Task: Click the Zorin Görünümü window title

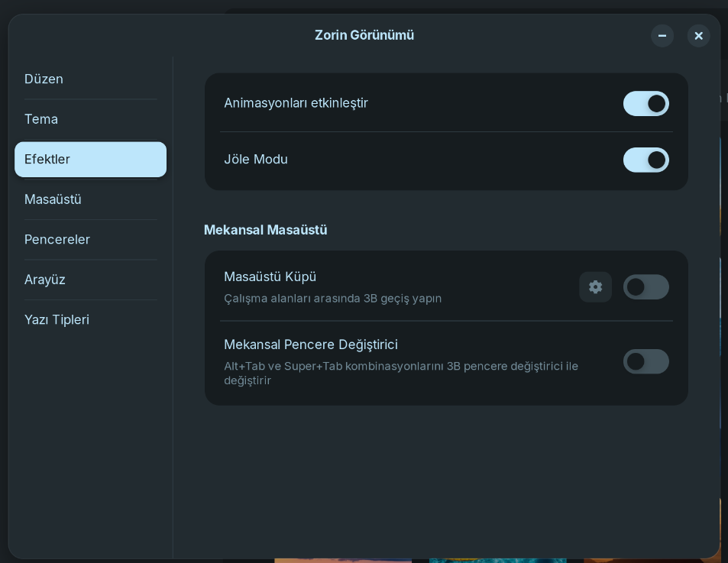Action: click(x=364, y=35)
